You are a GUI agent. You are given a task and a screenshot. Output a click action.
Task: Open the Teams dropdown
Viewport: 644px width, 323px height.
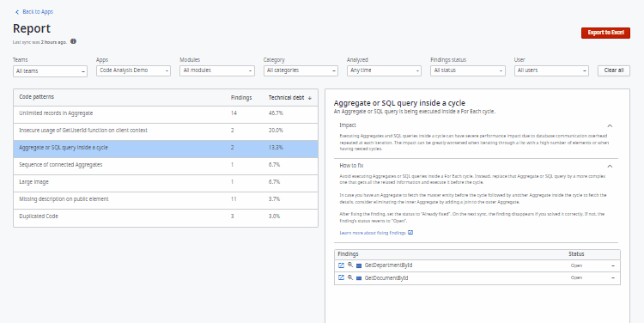point(50,71)
